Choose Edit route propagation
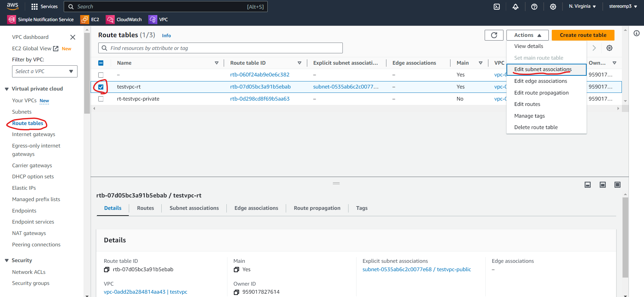The height and width of the screenshot is (297, 644). click(546, 93)
